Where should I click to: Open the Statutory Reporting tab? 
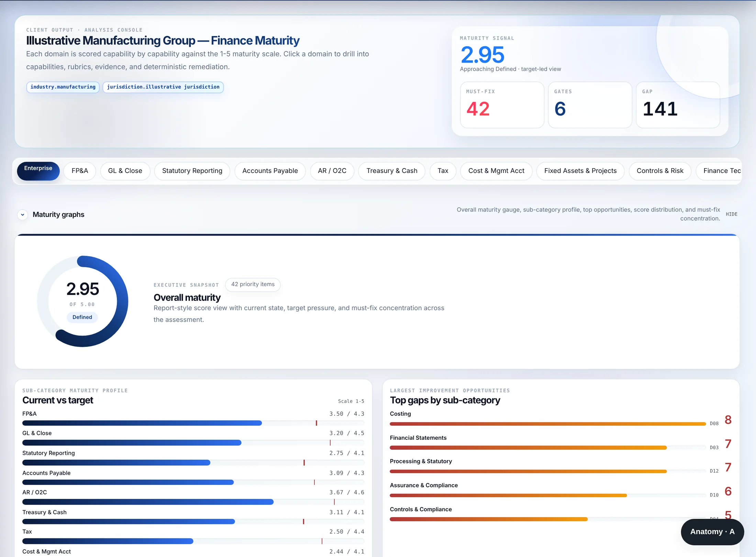(x=192, y=171)
